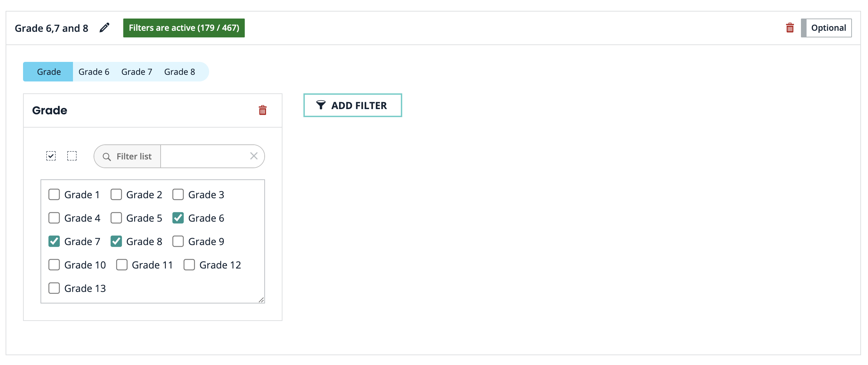868x365 pixels.
Task: Tick the Grade 12 checkbox
Action: [x=189, y=265]
